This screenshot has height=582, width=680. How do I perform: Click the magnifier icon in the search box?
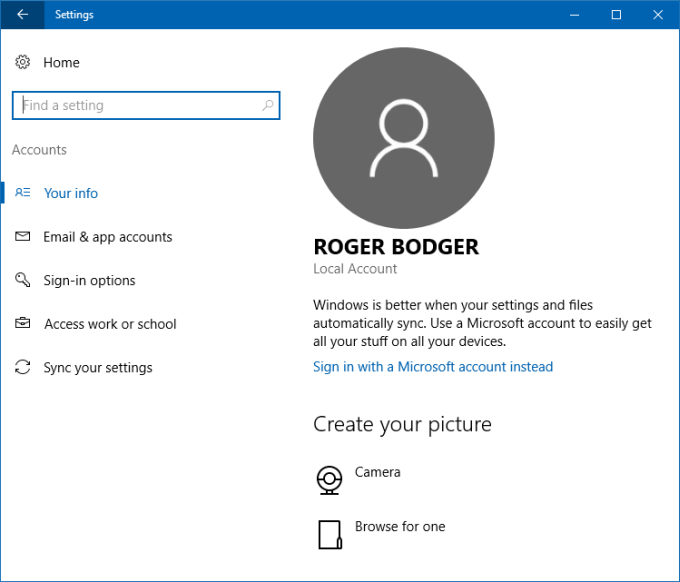coord(267,105)
